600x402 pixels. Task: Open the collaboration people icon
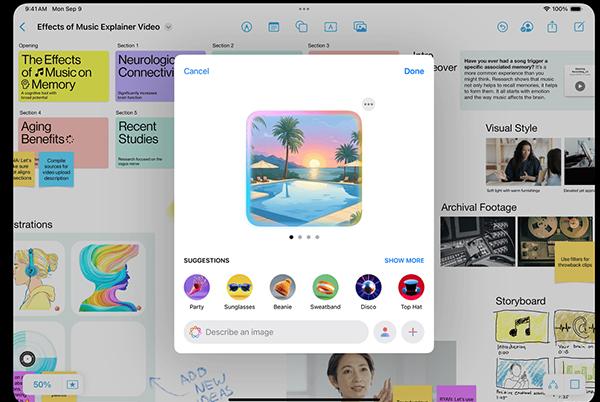(527, 27)
